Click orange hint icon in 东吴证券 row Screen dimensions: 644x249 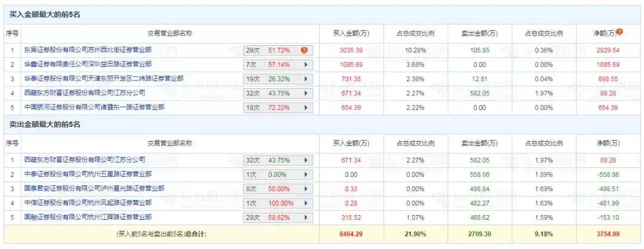click(x=304, y=51)
